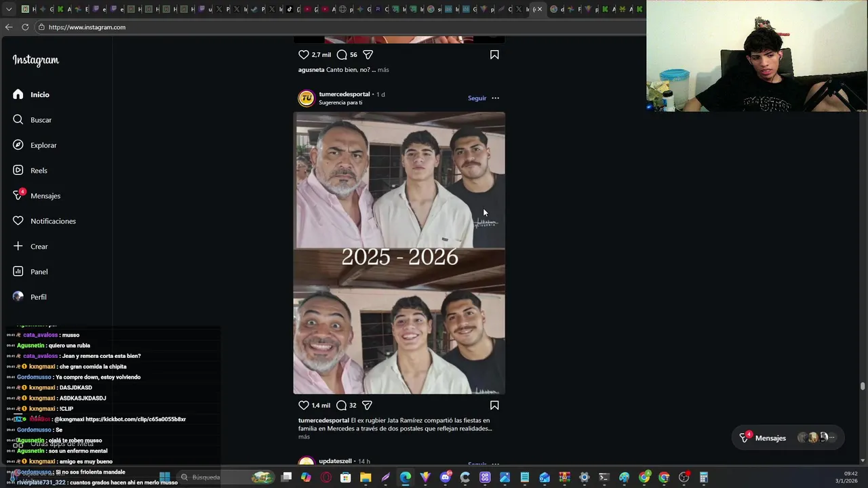The image size is (868, 488).
Task: Open the Windows Start menu
Action: [165, 477]
